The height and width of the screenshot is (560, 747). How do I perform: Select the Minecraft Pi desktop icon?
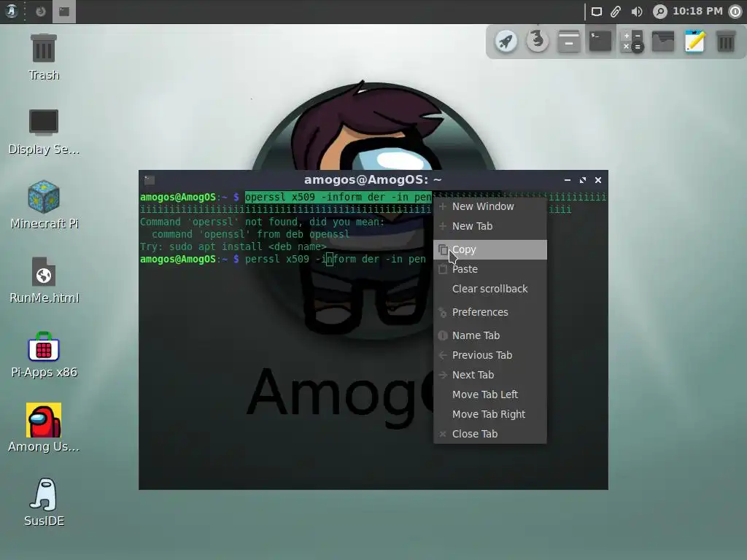44,205
